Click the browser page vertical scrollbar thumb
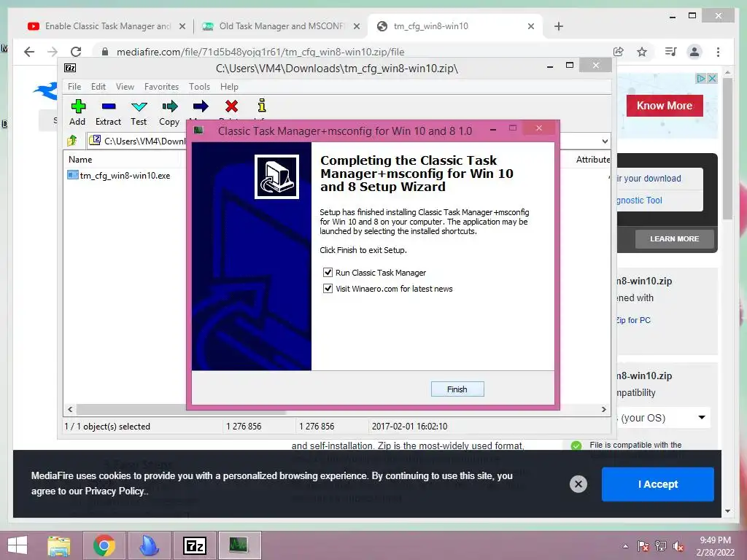Image resolution: width=747 pixels, height=560 pixels. 727,149
